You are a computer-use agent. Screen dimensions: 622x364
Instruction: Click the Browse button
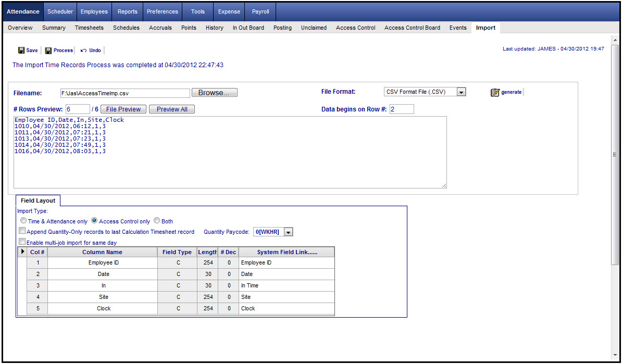click(x=214, y=92)
